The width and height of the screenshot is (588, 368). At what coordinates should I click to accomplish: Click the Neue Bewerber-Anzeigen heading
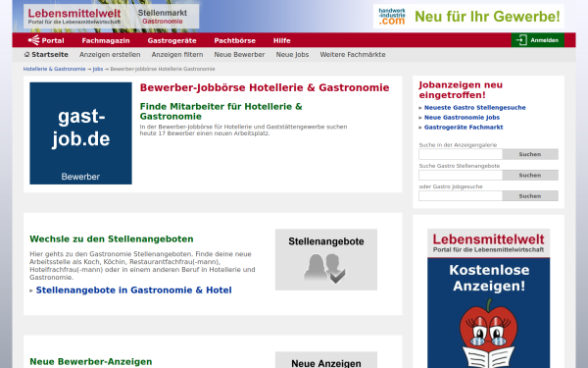91,361
